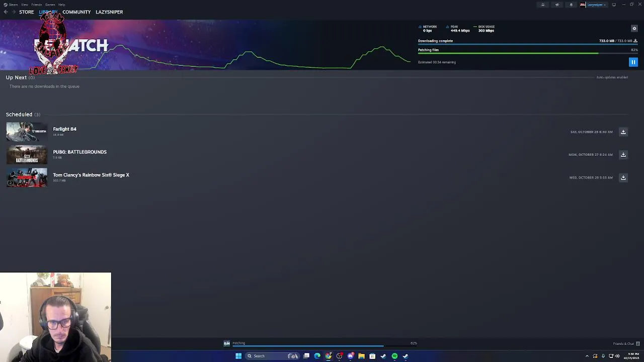Click the Auto-updates enabled label
The height and width of the screenshot is (362, 644).
612,77
